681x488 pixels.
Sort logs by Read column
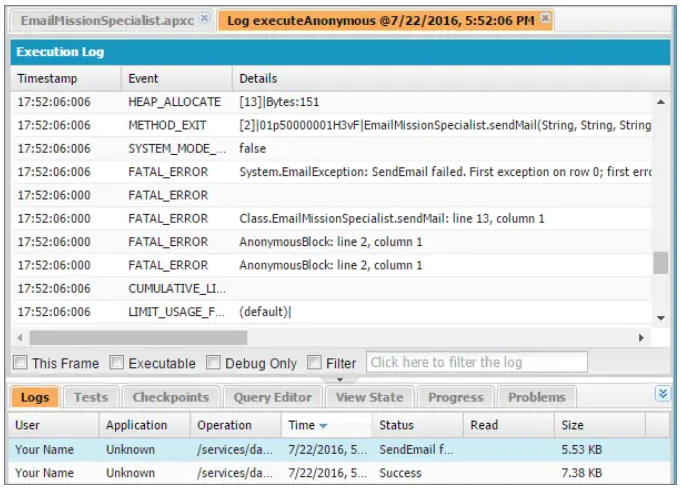(509, 425)
